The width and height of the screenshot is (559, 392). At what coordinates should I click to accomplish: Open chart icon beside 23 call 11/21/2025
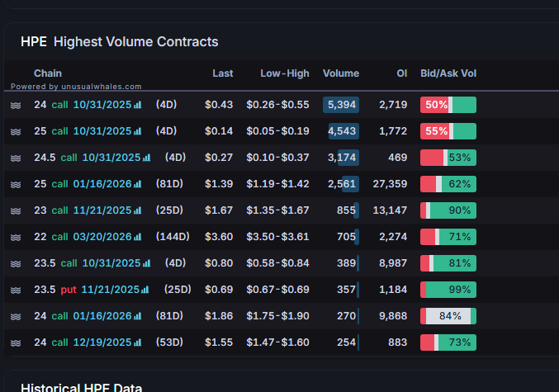pyautogui.click(x=138, y=210)
